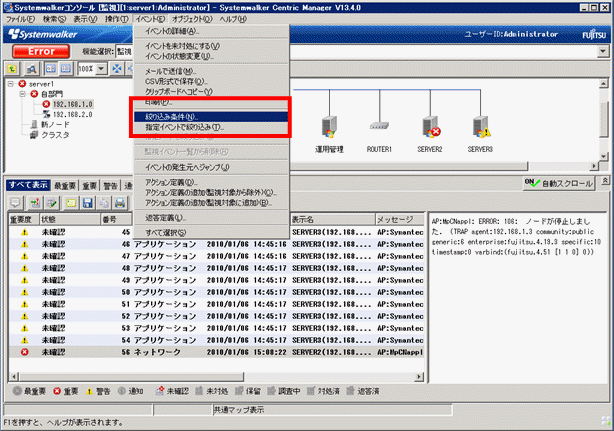
Task: Click the map pane vertical scrollbar down arrow
Action: 603,156
